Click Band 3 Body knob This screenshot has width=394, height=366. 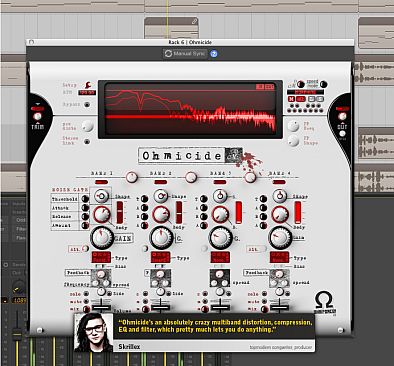pyautogui.click(x=220, y=214)
